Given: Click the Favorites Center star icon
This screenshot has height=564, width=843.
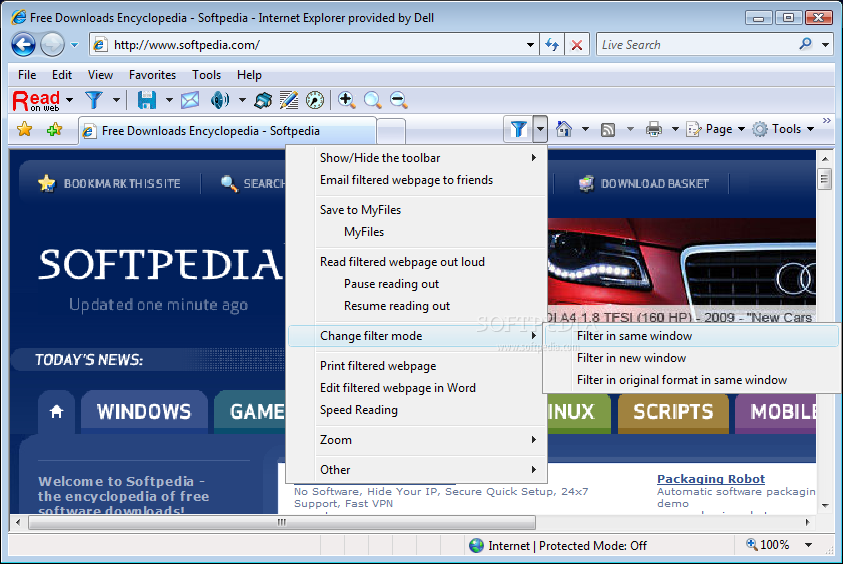Looking at the screenshot, I should click(x=25, y=130).
